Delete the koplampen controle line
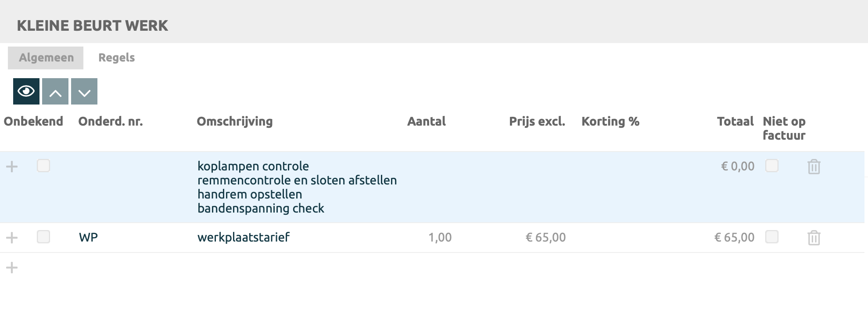The height and width of the screenshot is (332, 868). (814, 167)
